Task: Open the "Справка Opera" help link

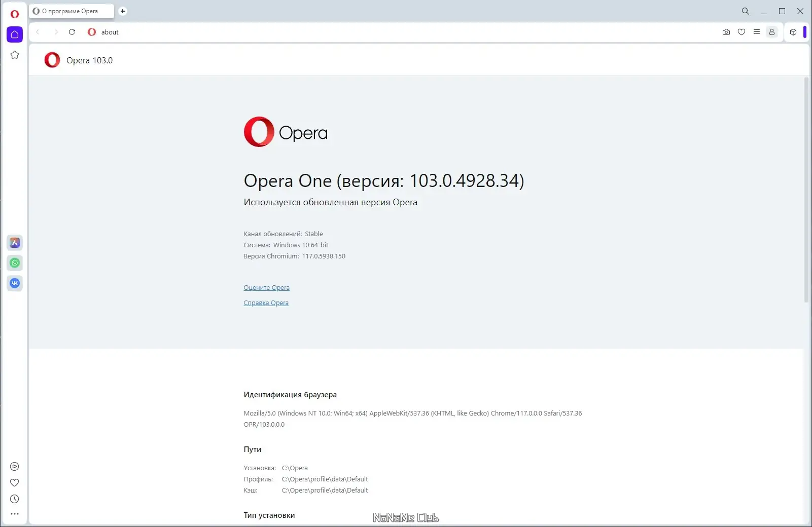Action: pyautogui.click(x=266, y=303)
